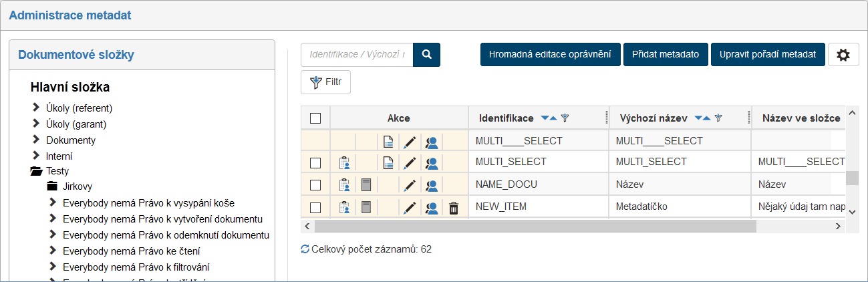Click the Přidat metadato button

[x=665, y=55]
